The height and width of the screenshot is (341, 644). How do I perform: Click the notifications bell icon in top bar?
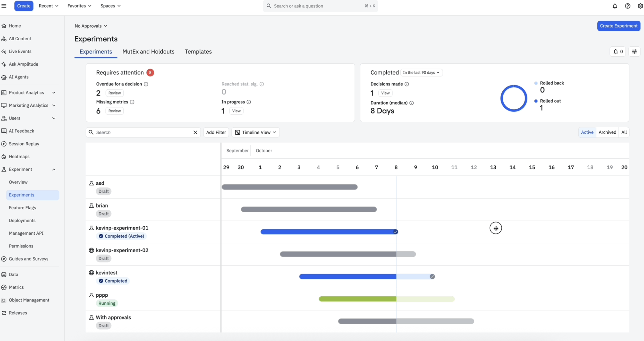pos(615,6)
